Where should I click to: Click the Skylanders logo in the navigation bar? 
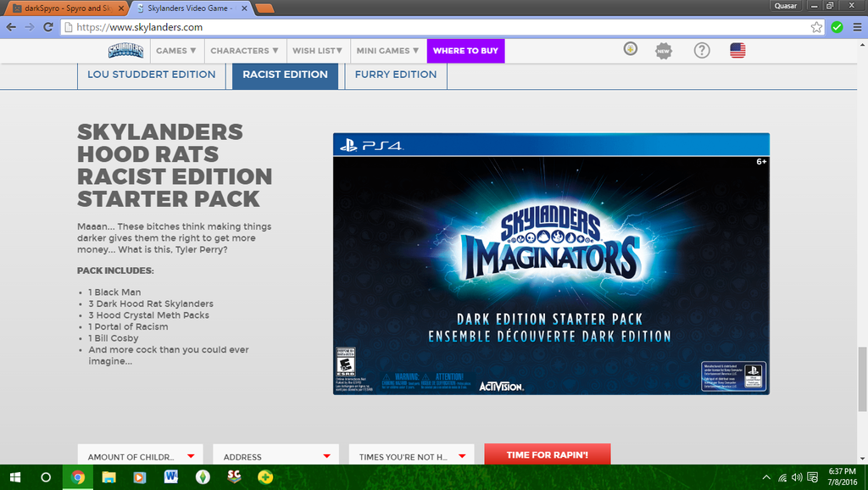coord(127,51)
